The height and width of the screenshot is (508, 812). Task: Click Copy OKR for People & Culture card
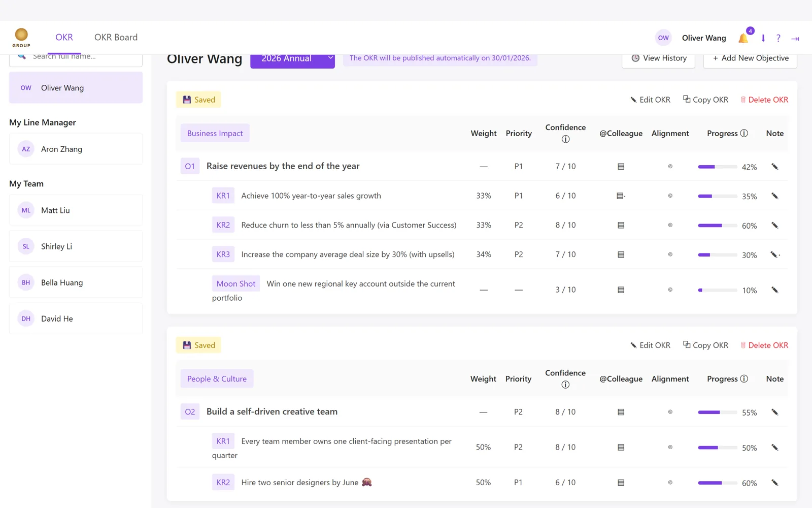pyautogui.click(x=705, y=345)
